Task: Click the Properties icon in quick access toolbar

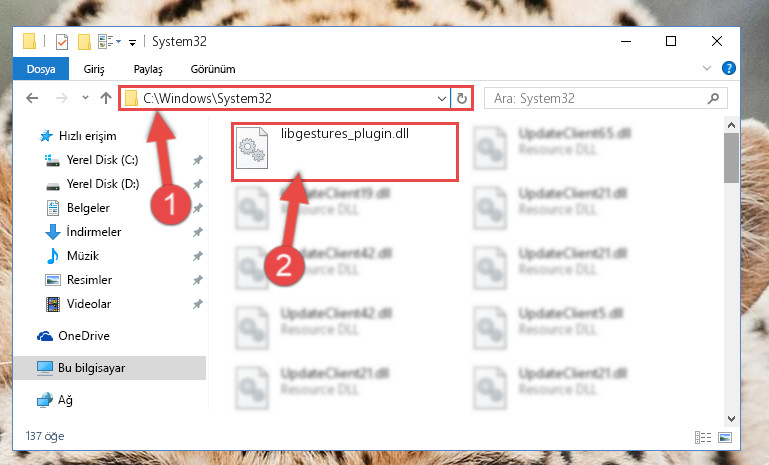Action: tap(62, 42)
